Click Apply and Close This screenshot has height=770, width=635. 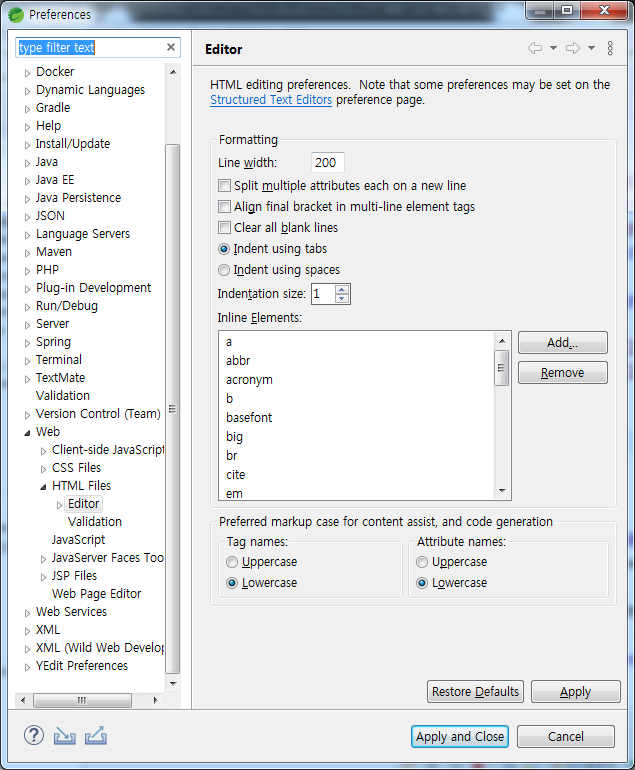pos(460,737)
